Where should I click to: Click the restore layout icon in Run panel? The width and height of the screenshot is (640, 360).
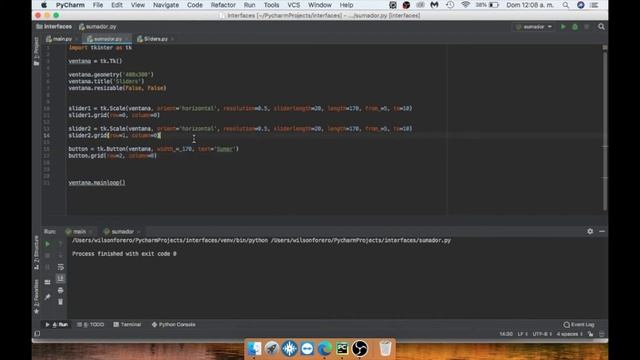point(47,282)
